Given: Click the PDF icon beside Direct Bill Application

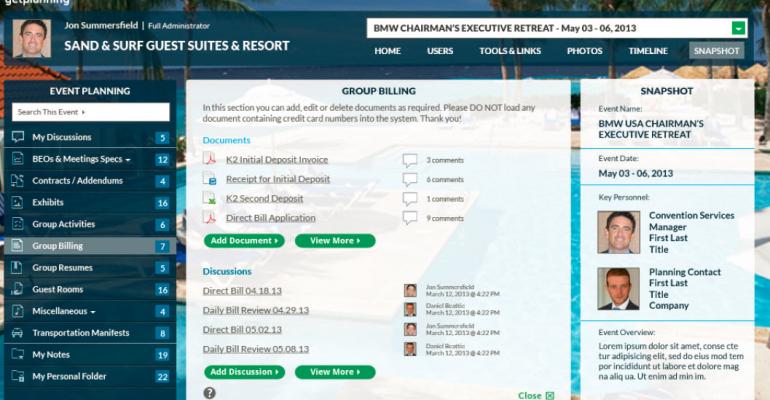Looking at the screenshot, I should pos(210,217).
